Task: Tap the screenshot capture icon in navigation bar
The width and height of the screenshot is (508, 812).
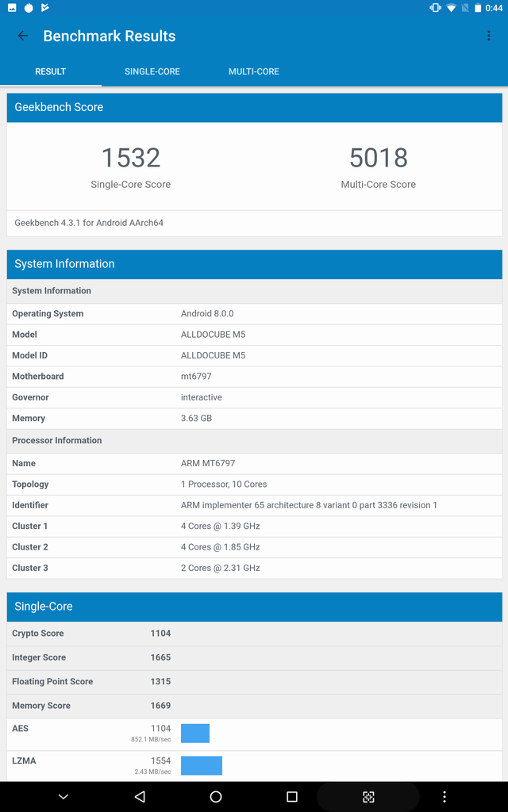Action: (368, 796)
